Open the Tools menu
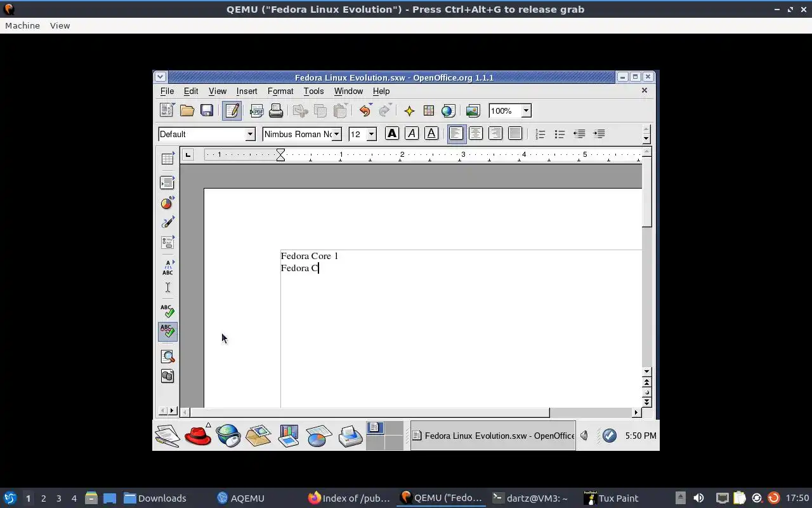Image resolution: width=812 pixels, height=508 pixels. click(313, 91)
